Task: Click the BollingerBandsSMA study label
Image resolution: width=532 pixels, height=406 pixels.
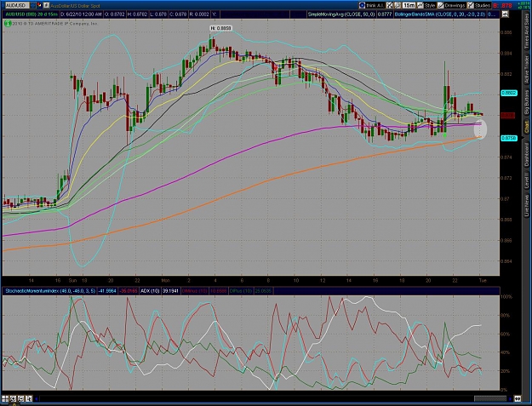Action: [x=439, y=14]
